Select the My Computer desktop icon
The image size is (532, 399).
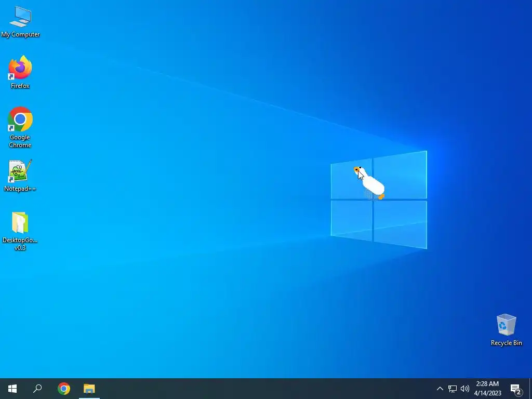[20, 21]
